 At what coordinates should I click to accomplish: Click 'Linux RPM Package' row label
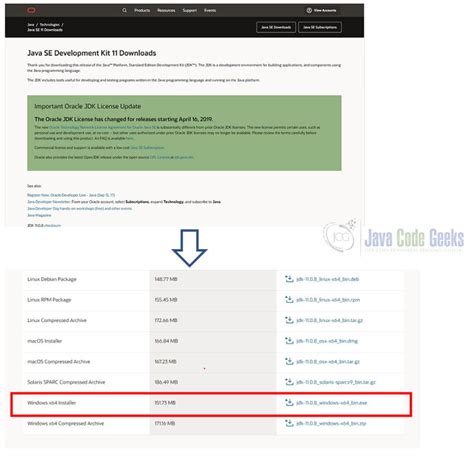[x=49, y=300]
